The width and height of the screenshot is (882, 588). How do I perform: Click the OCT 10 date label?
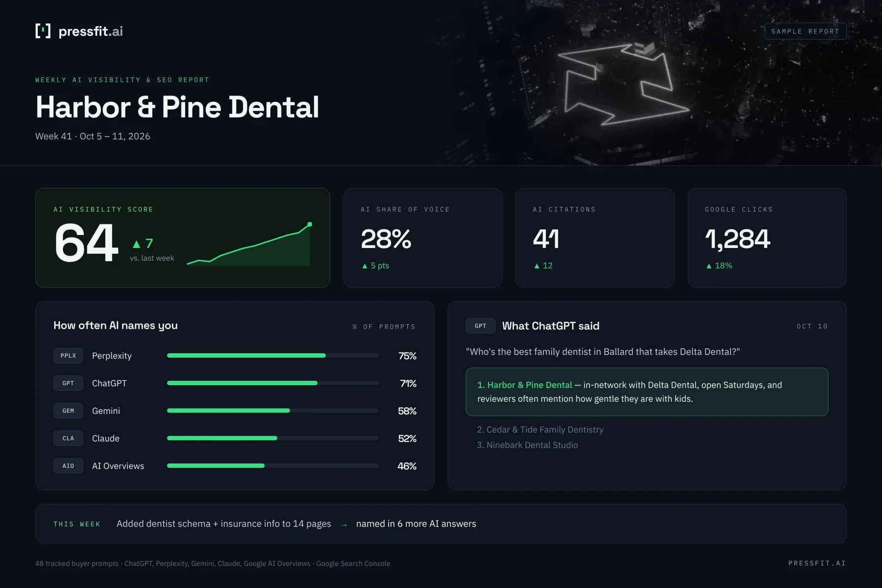(x=812, y=326)
